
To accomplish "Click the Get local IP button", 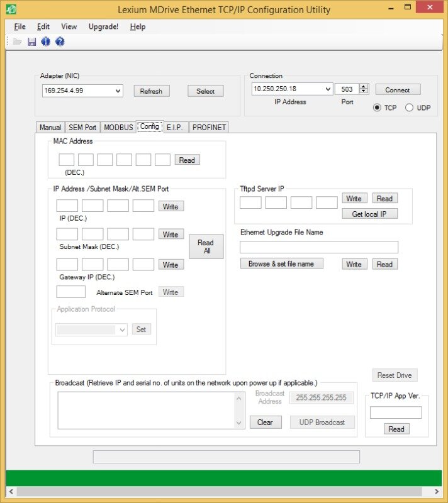I will (x=369, y=214).
